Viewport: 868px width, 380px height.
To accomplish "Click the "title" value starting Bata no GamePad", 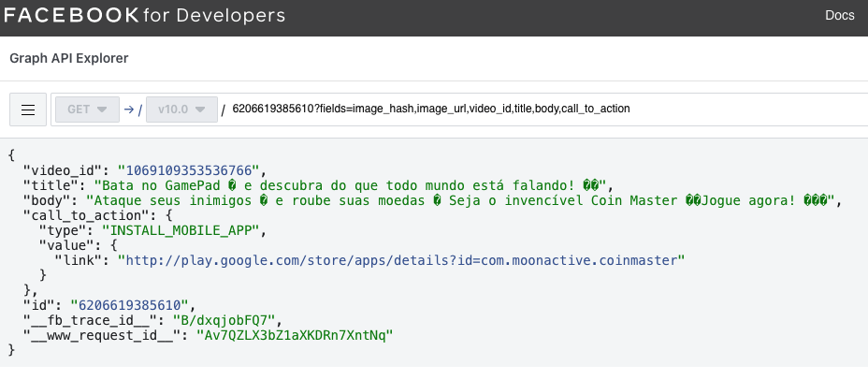I will coord(351,185).
